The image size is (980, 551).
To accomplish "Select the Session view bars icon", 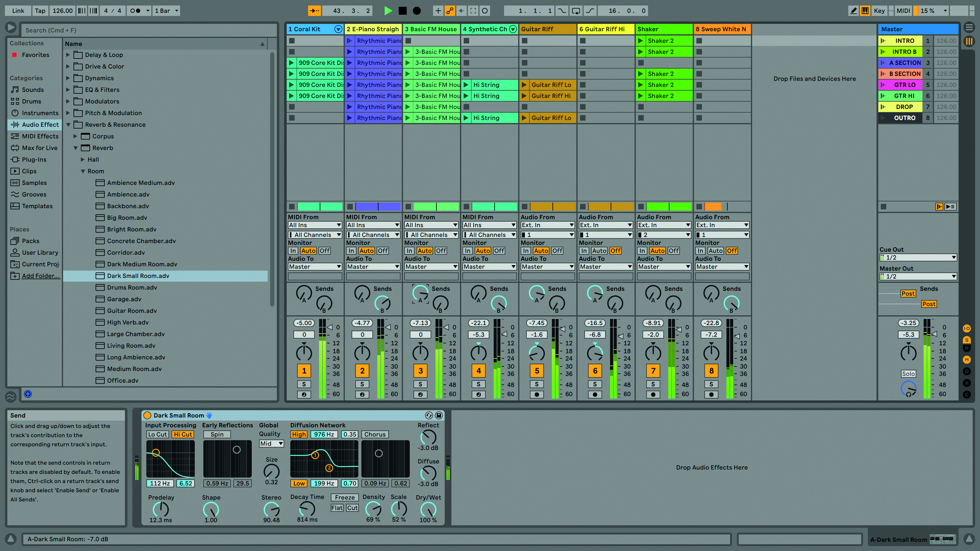I will tap(969, 41).
